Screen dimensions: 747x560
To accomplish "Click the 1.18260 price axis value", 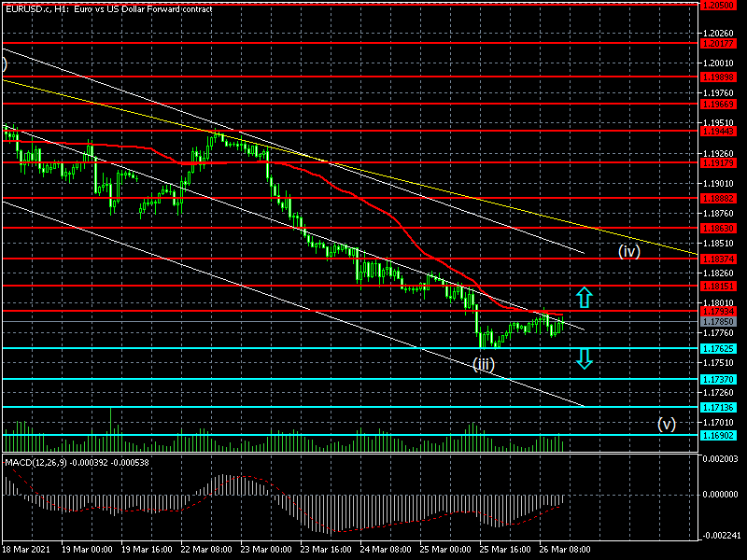I will click(x=718, y=273).
